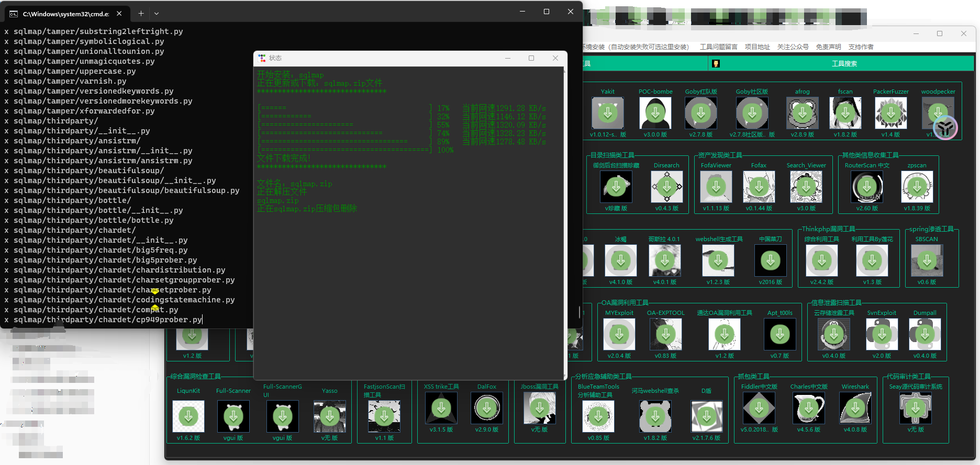Viewport: 980px width, 465px height.
Task: Download 冰蝎 v4.1.0
Action: pos(621,260)
